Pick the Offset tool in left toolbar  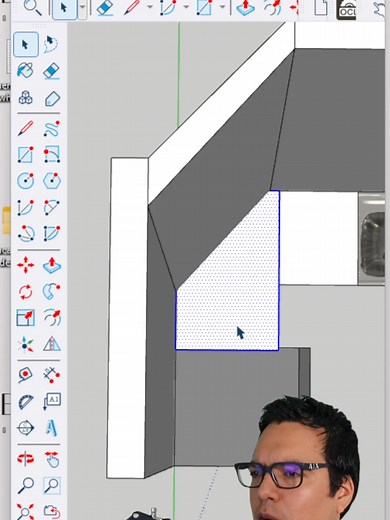(x=52, y=317)
